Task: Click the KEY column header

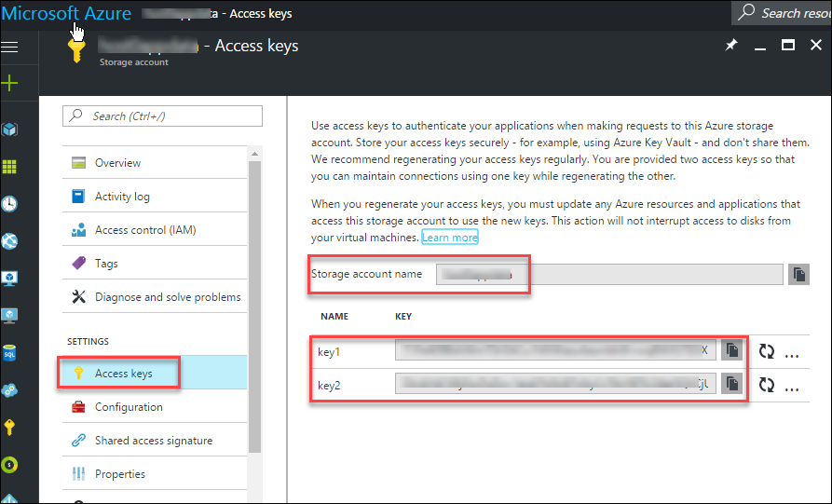Action: (403, 316)
